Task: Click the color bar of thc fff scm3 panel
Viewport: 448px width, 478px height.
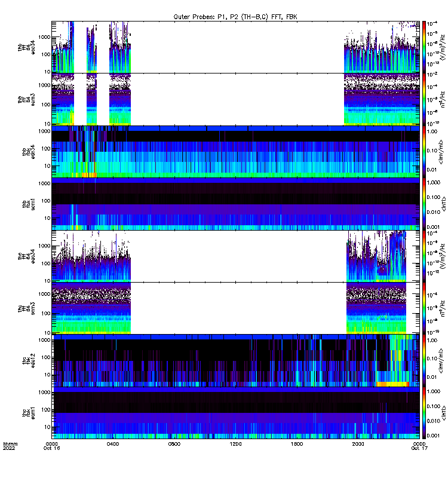Action: [x=424, y=308]
